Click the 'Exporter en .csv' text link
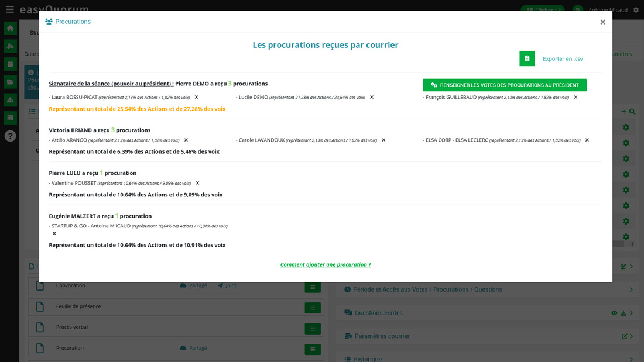The image size is (644, 362). click(562, 59)
